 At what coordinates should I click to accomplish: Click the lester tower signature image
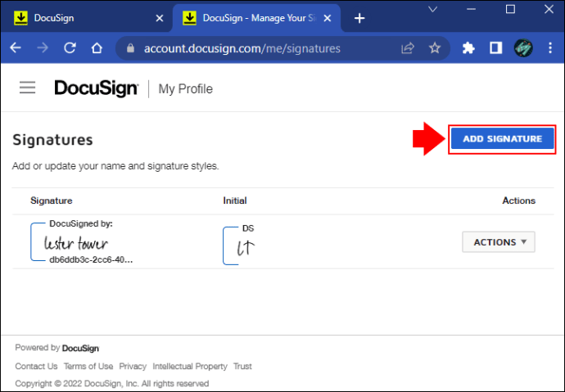pos(76,243)
